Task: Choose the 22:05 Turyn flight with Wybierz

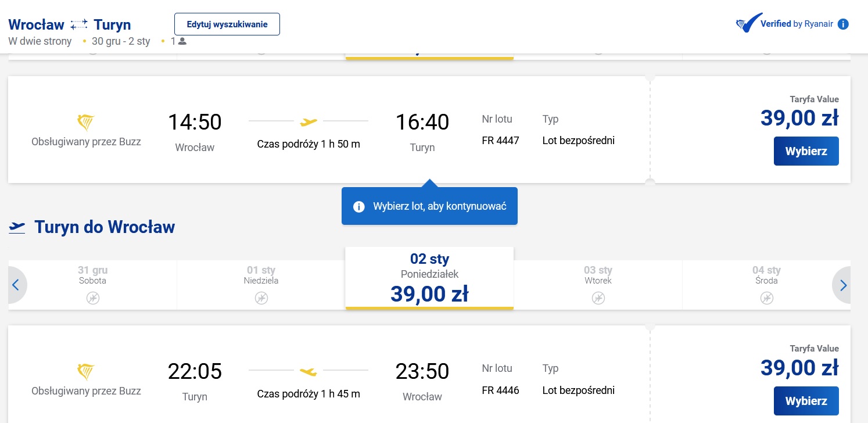Action: [x=806, y=401]
